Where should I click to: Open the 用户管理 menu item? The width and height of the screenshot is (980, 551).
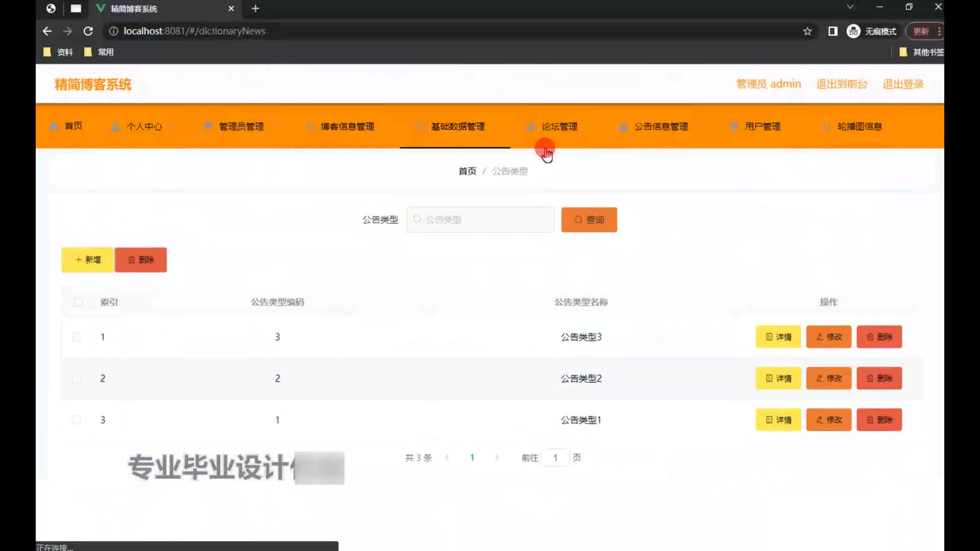tap(762, 127)
